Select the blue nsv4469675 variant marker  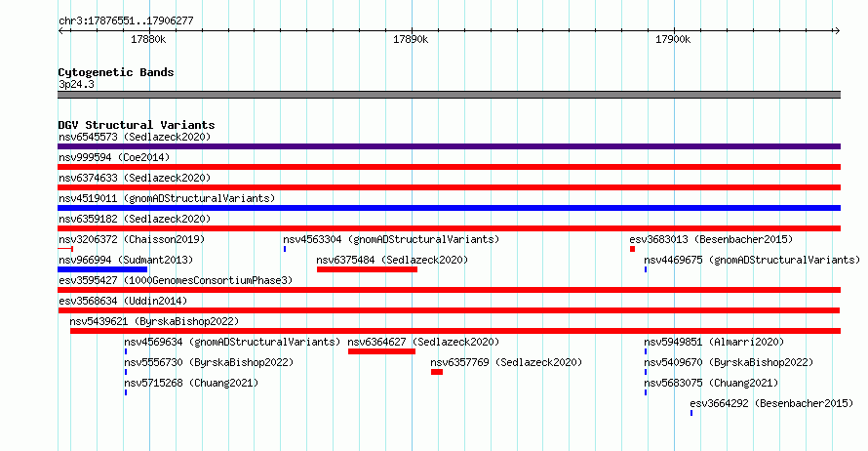(646, 269)
